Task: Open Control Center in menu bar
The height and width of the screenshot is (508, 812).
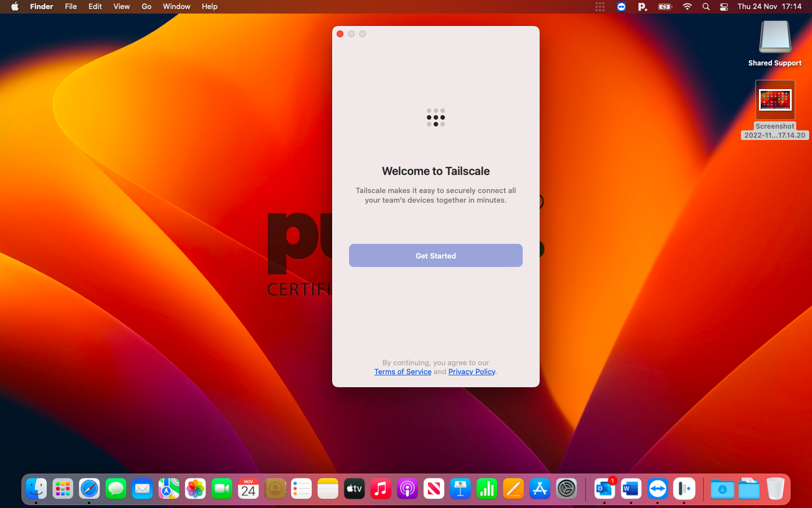Action: coord(723,7)
